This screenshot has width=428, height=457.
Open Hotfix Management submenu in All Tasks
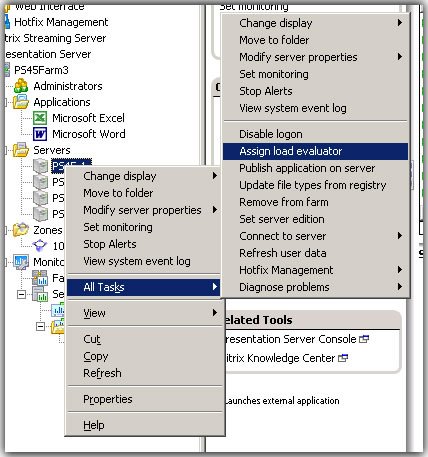tap(315, 270)
